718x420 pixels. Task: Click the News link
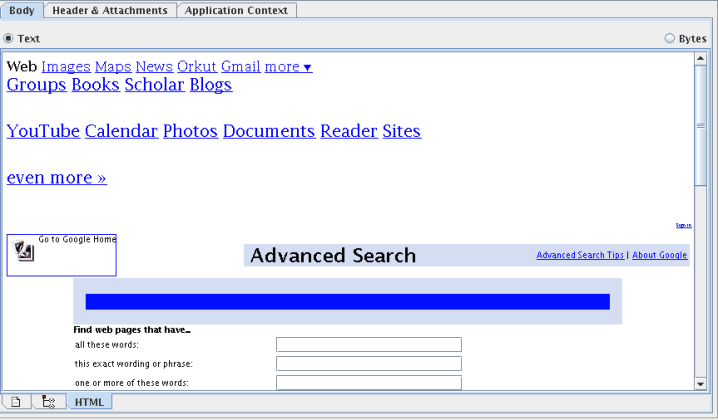pos(154,67)
